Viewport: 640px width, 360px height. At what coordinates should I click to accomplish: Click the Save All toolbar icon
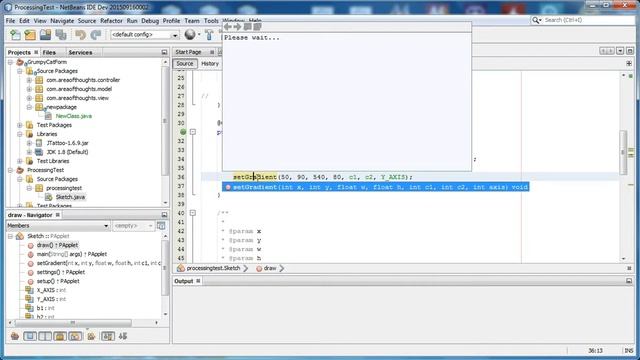(61, 35)
